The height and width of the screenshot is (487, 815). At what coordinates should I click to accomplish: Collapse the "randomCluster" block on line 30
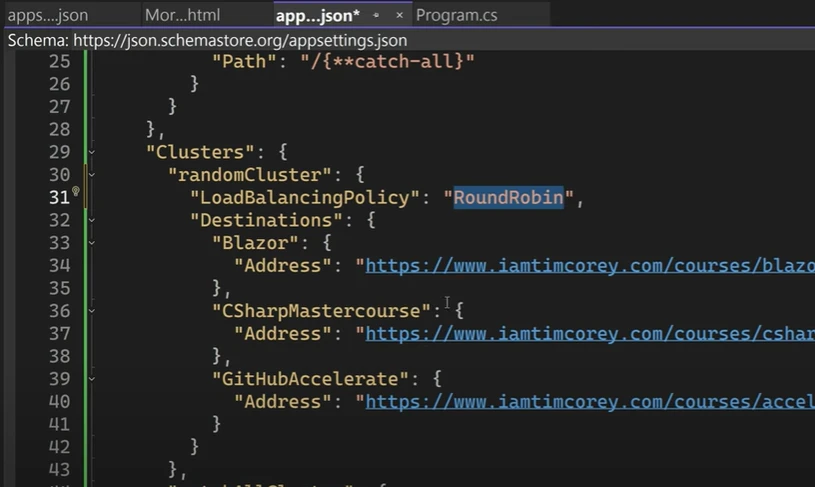[x=91, y=175]
